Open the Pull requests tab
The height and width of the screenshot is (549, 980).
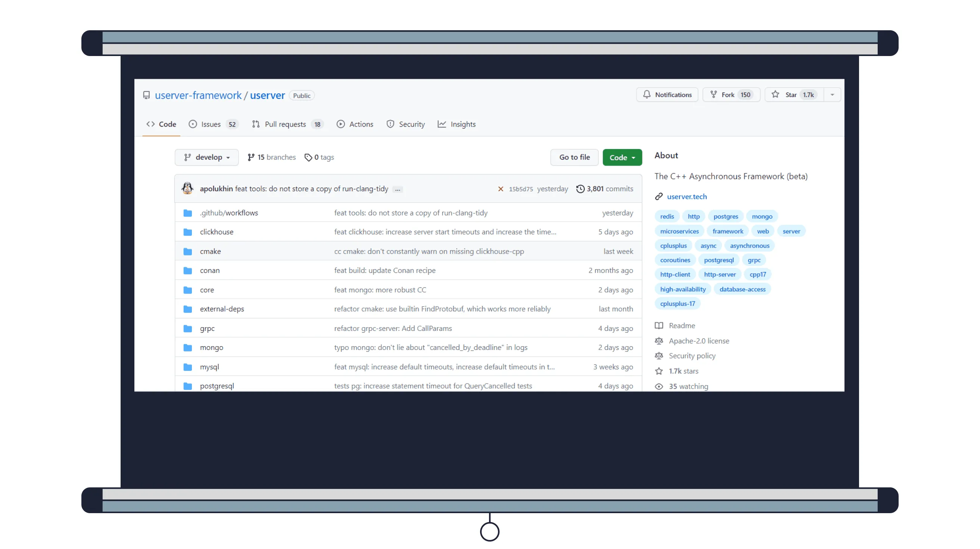[x=287, y=124]
